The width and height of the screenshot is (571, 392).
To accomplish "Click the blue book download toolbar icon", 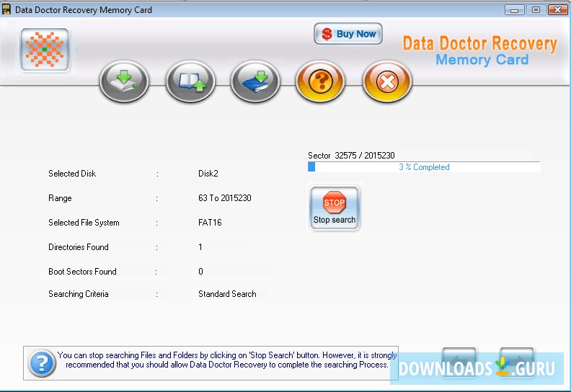I will [x=255, y=81].
